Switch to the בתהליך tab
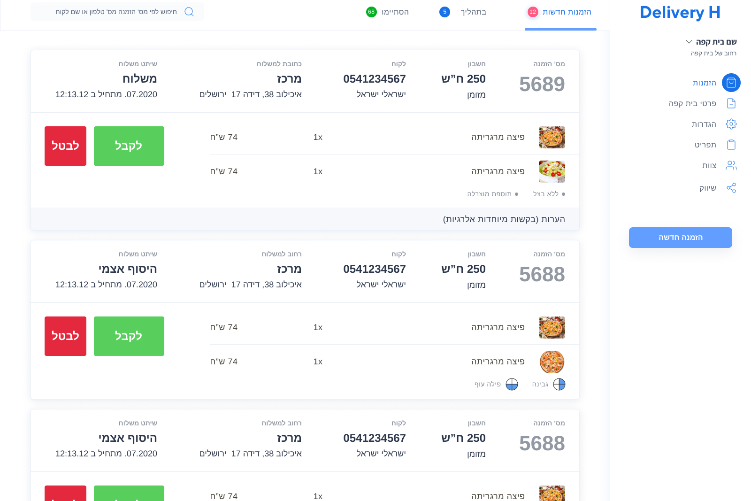Viewport: 751px width, 501px height. coord(469,12)
